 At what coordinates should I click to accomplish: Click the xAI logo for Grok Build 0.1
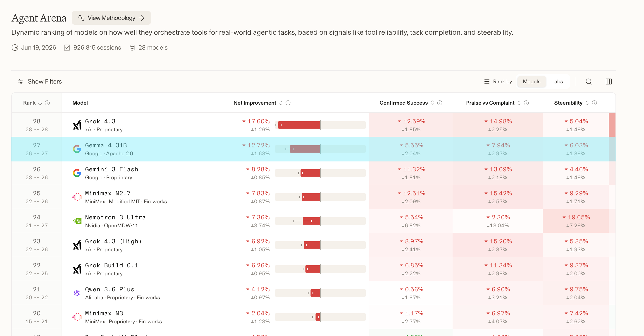(x=77, y=269)
